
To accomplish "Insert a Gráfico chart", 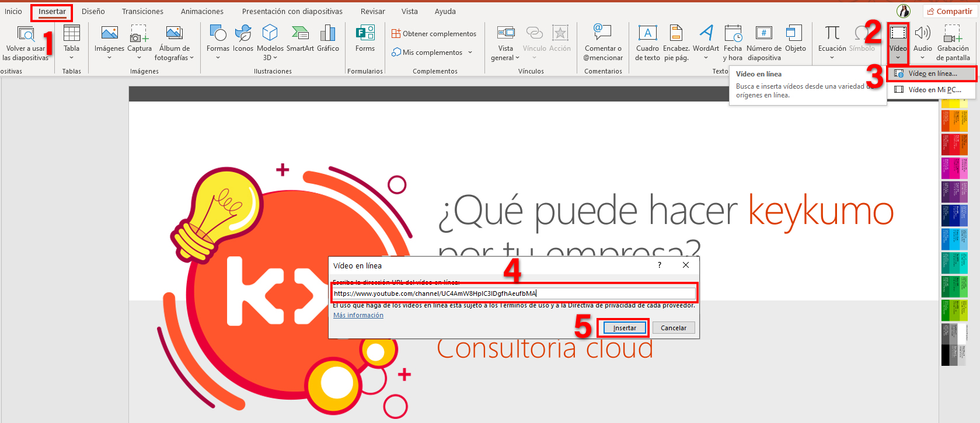I will tap(328, 39).
